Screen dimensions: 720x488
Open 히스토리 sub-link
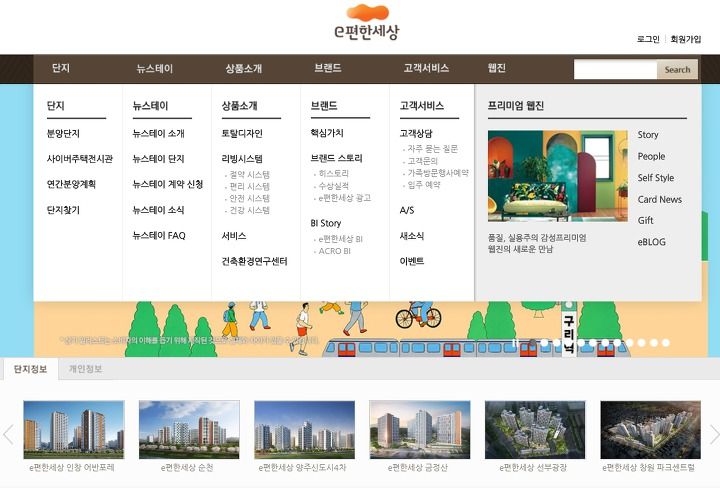tap(334, 174)
